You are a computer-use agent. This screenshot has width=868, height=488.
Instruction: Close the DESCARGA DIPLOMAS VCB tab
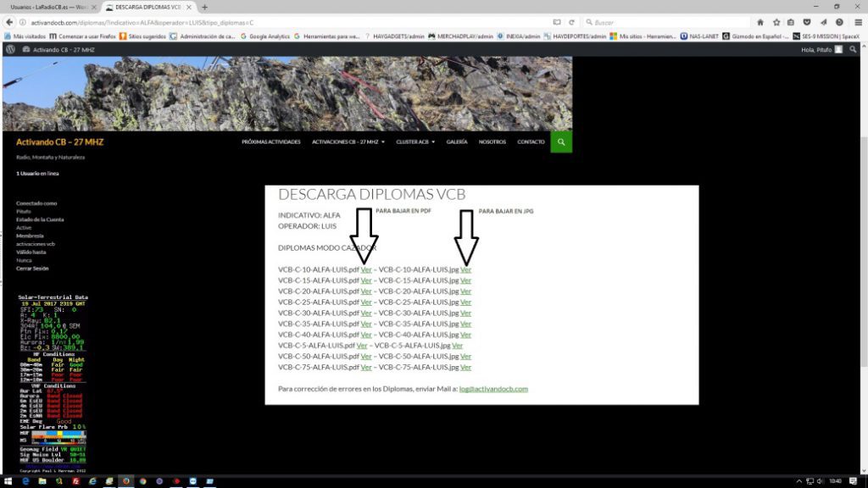click(189, 7)
